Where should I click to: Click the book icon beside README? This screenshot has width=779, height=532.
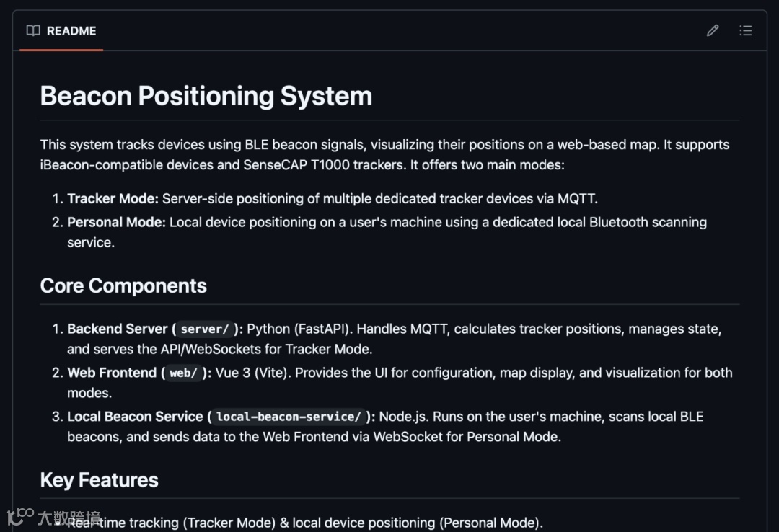pos(33,30)
